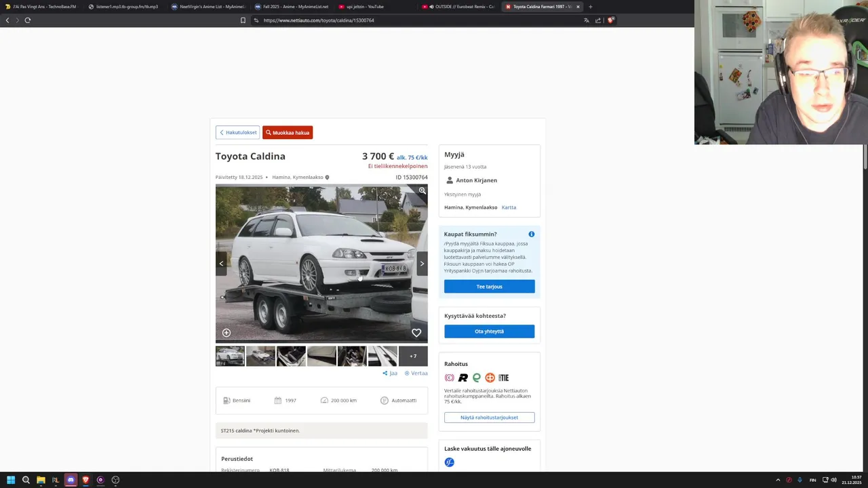Open the share icon in the address bar
The image size is (868, 488).
598,20
